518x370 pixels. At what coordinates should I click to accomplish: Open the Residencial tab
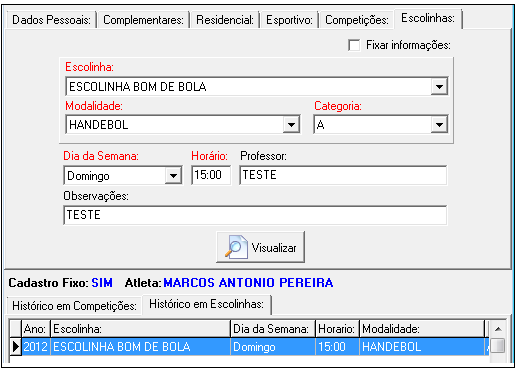click(225, 20)
